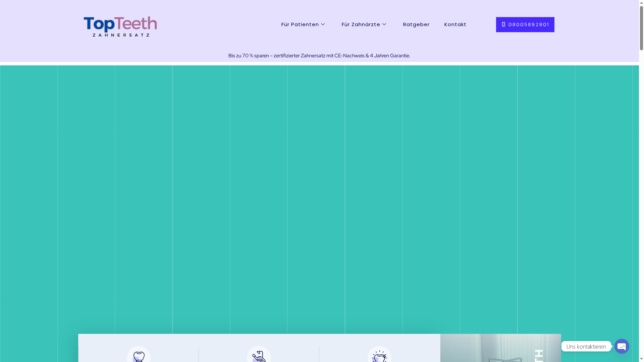Screen dimensions: 644x362
Task: Click the 70 % sparen banner text
Action: coord(319,56)
